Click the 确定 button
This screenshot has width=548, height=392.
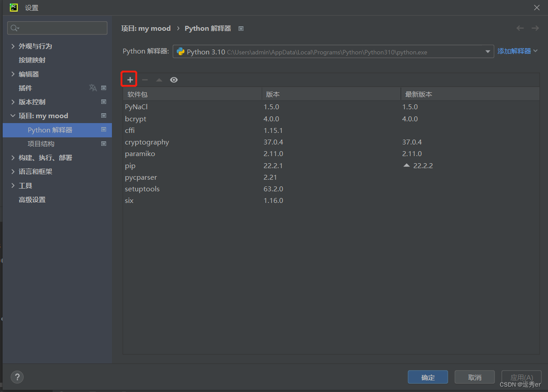coord(428,377)
